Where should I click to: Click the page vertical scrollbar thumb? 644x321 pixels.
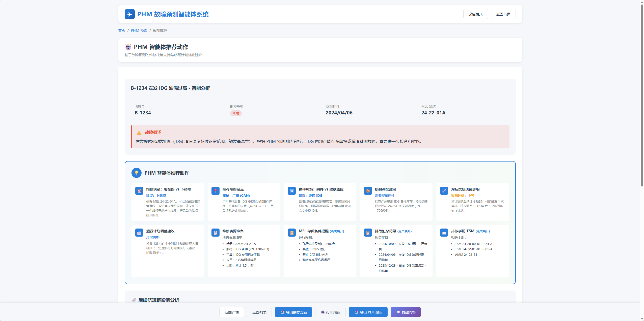pyautogui.click(x=642, y=95)
